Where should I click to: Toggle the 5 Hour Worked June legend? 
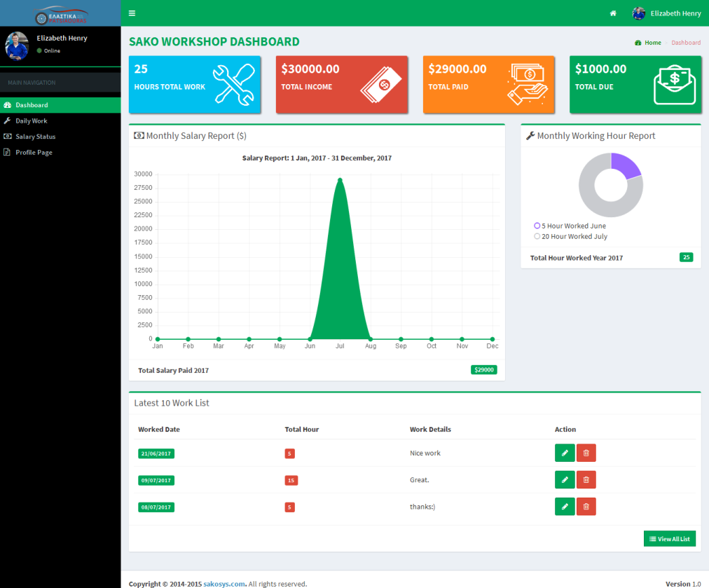(x=570, y=226)
